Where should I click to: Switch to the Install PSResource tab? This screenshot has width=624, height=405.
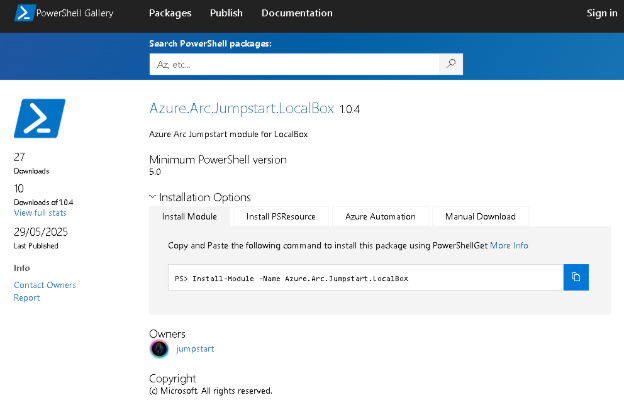[x=281, y=216]
